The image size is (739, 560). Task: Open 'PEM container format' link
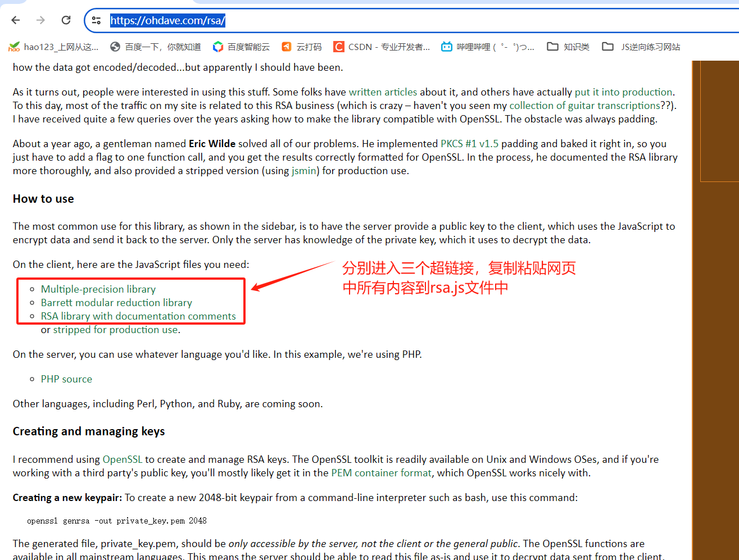pyautogui.click(x=381, y=473)
